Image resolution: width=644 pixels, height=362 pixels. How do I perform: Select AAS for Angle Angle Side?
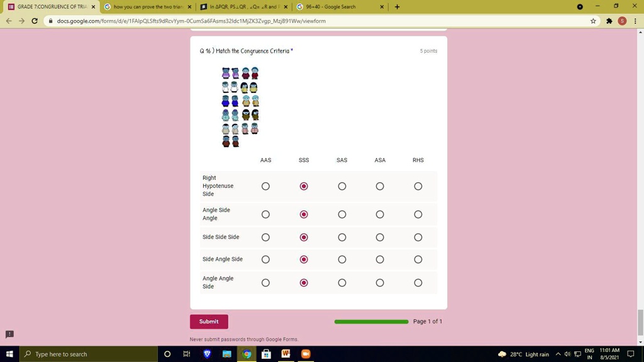(x=266, y=283)
